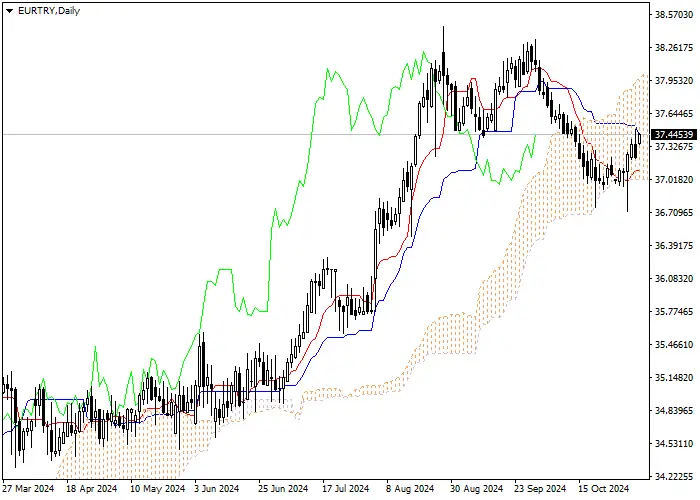Click date label 15 Oct 2024

604,489
